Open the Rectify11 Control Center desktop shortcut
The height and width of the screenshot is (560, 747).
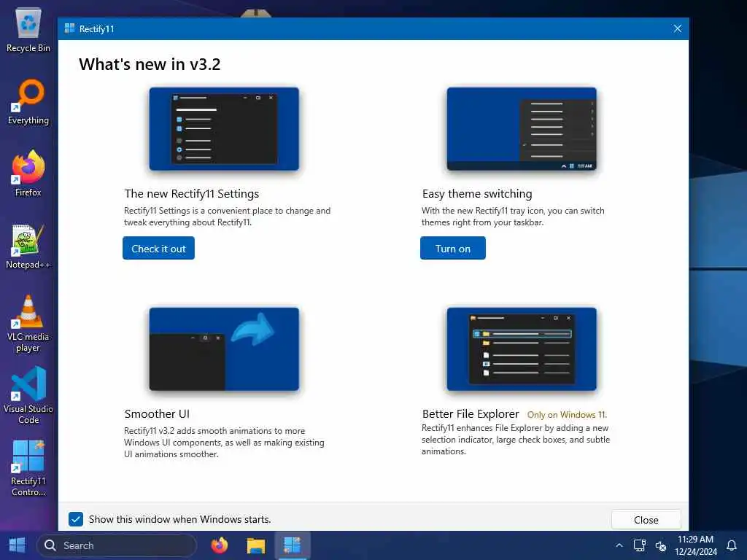tap(28, 469)
